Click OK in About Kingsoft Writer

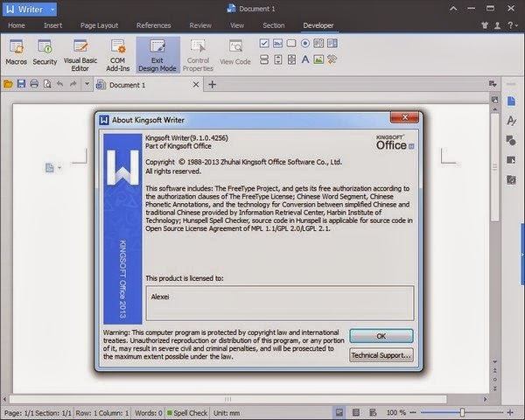381,336
